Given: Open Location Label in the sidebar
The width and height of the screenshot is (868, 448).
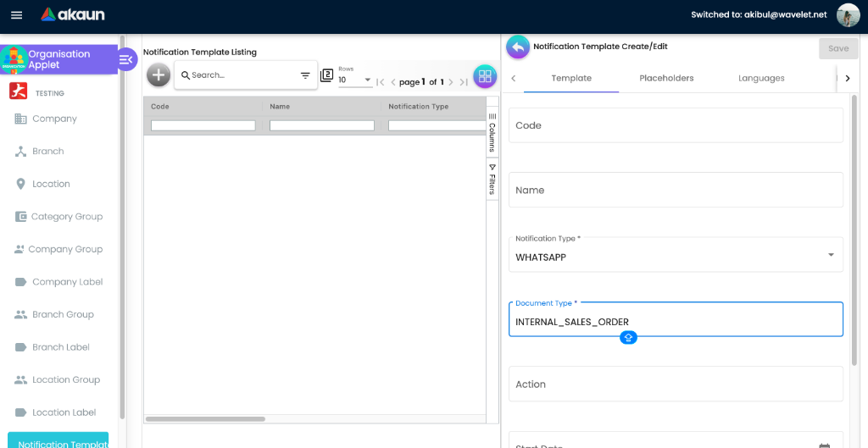Looking at the screenshot, I should pos(64,412).
